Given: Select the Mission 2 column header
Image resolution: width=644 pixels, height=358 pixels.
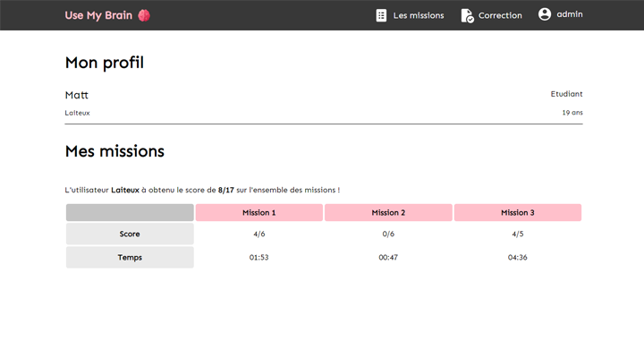Looking at the screenshot, I should pyautogui.click(x=389, y=213).
